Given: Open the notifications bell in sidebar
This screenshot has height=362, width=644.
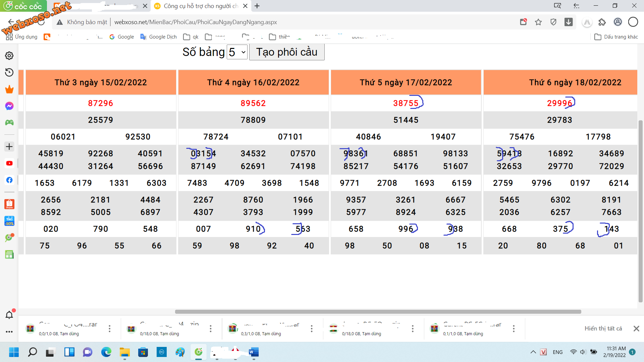Looking at the screenshot, I should coord(9,315).
